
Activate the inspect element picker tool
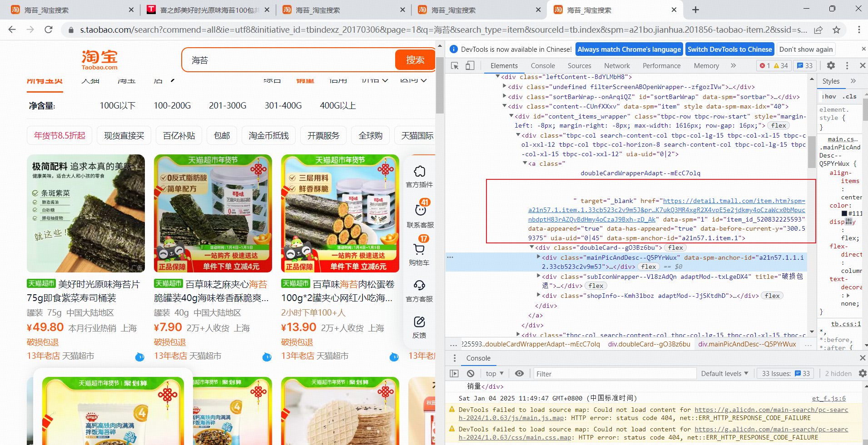point(455,66)
